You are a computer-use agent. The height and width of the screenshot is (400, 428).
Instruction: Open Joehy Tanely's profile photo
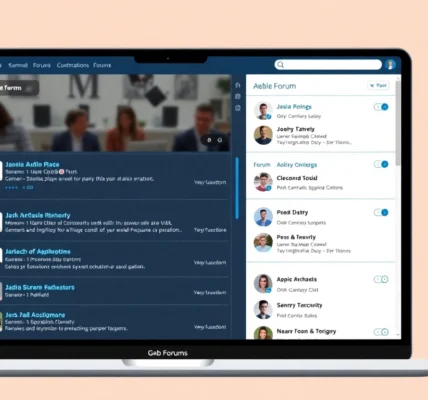point(263,135)
